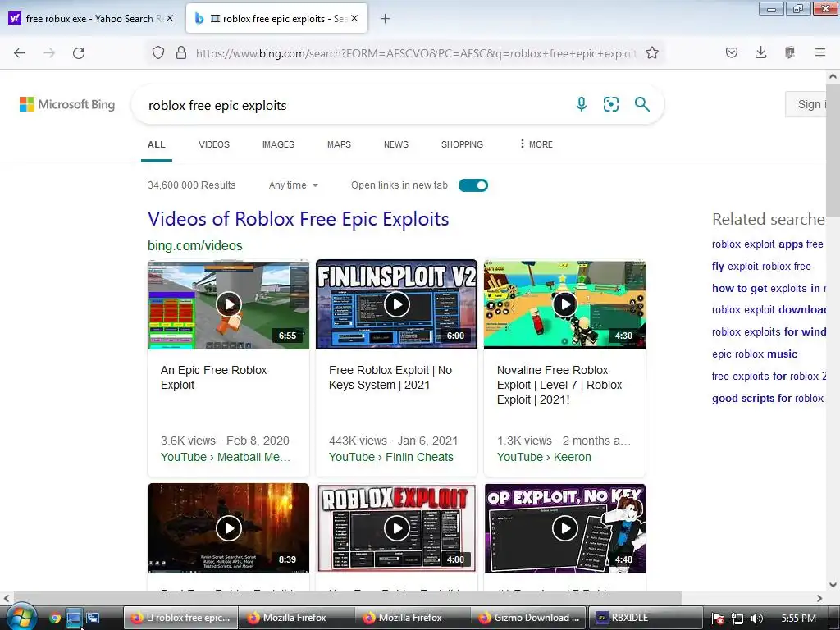Open the Windows Start orb
The image size is (840, 630).
pyautogui.click(x=21, y=618)
